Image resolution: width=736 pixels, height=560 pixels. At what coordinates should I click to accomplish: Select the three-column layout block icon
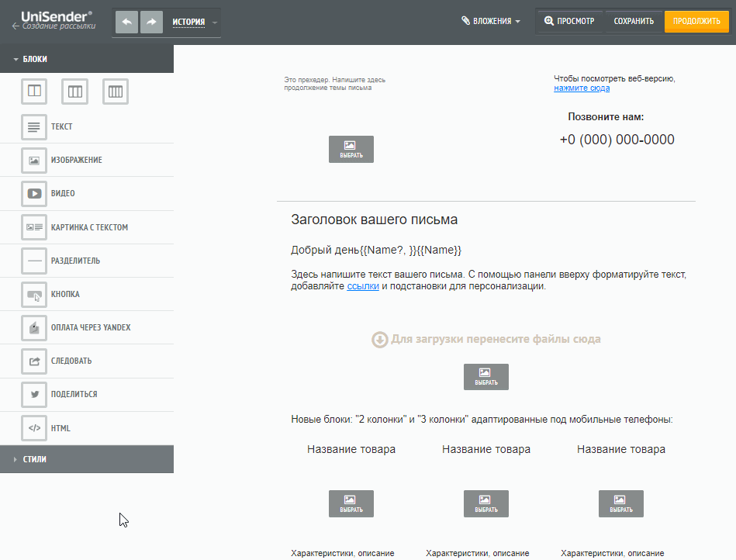coord(75,92)
